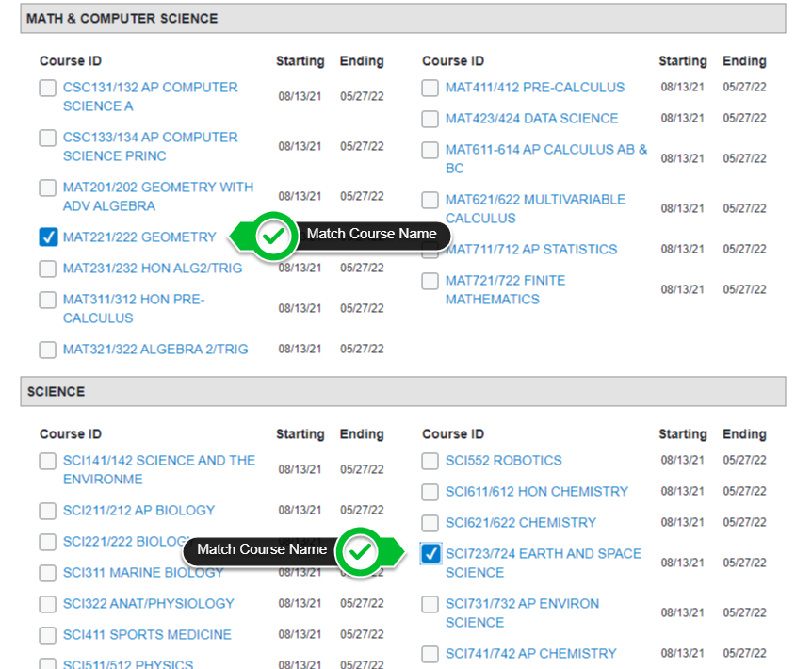Click the green checkmark icon beside SCI723/724 course
The width and height of the screenshot is (812, 669).
pyautogui.click(x=360, y=552)
